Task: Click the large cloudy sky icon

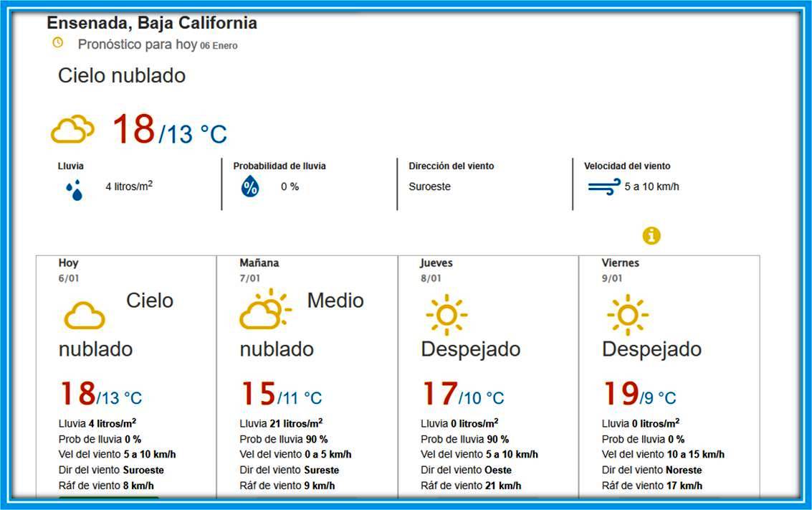Action: [x=72, y=131]
